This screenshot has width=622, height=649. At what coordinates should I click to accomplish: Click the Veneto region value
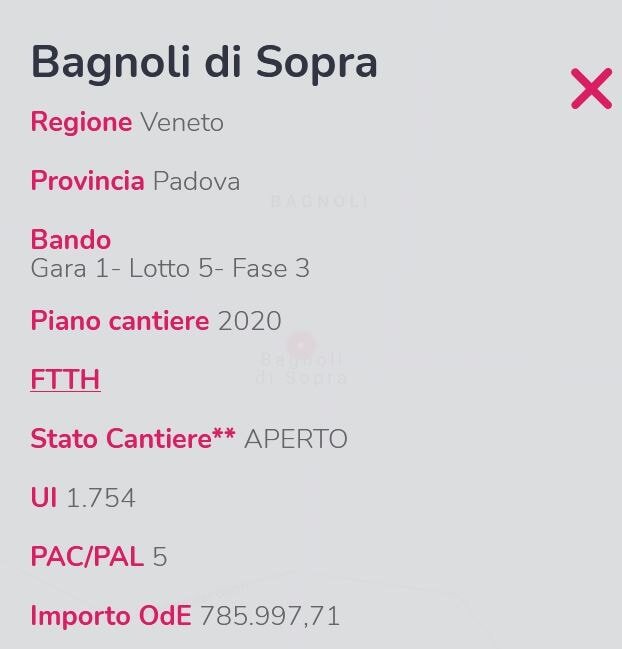click(182, 123)
